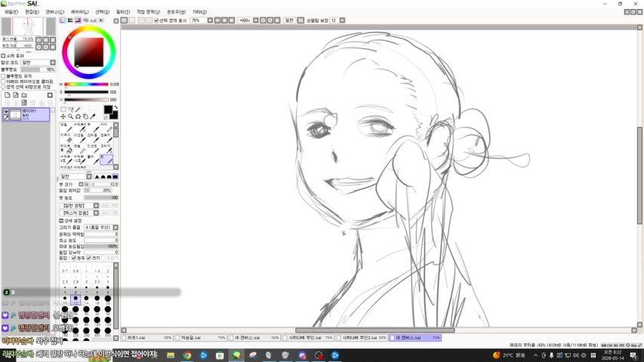Select the Hand pan tool
644x362 pixels.
click(85, 117)
